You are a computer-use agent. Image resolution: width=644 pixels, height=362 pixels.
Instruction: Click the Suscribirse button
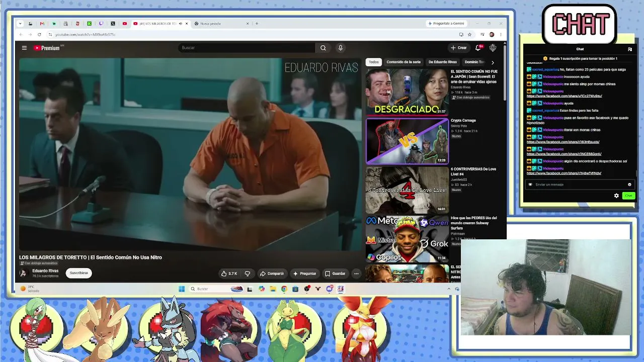click(x=78, y=273)
